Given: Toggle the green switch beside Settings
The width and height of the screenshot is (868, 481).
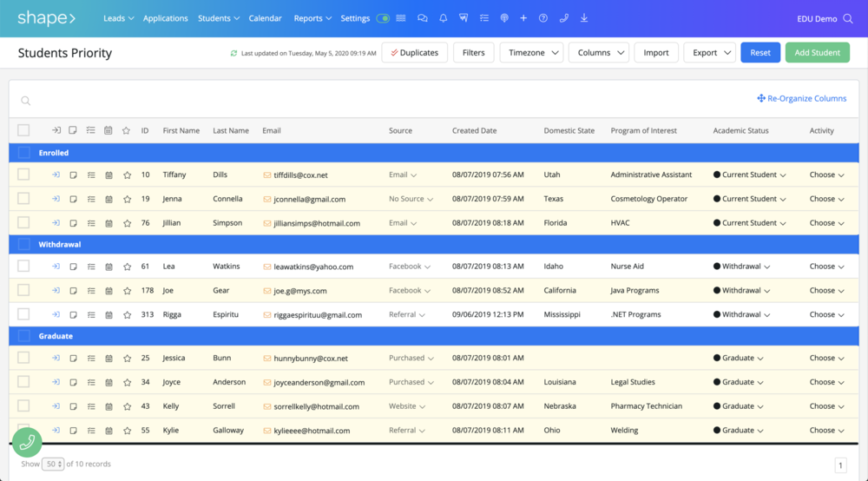Looking at the screenshot, I should coord(383,18).
